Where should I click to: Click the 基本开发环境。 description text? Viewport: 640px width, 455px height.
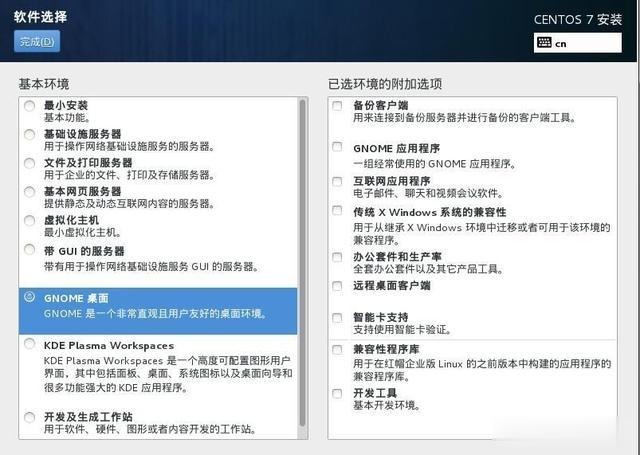[387, 405]
